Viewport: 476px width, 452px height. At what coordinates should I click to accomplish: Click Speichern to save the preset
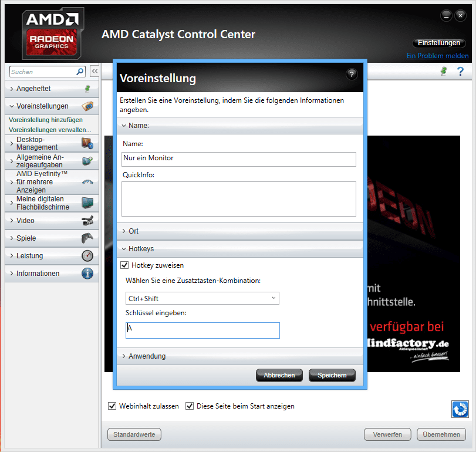click(x=332, y=376)
